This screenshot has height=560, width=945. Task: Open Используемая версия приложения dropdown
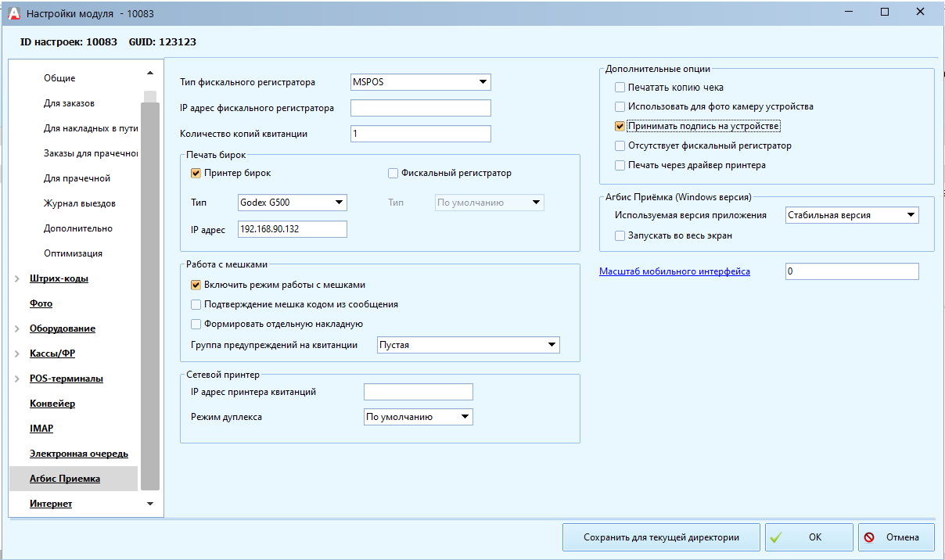click(852, 215)
